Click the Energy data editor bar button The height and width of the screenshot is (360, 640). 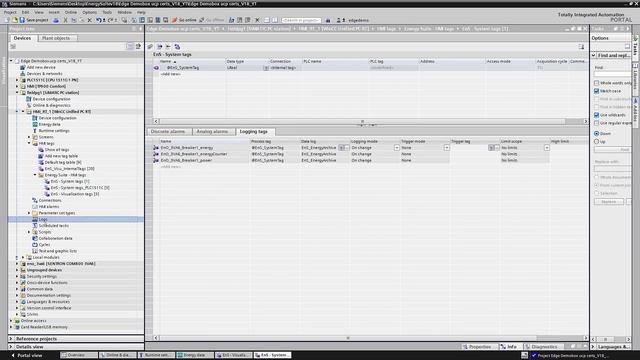pos(195,356)
